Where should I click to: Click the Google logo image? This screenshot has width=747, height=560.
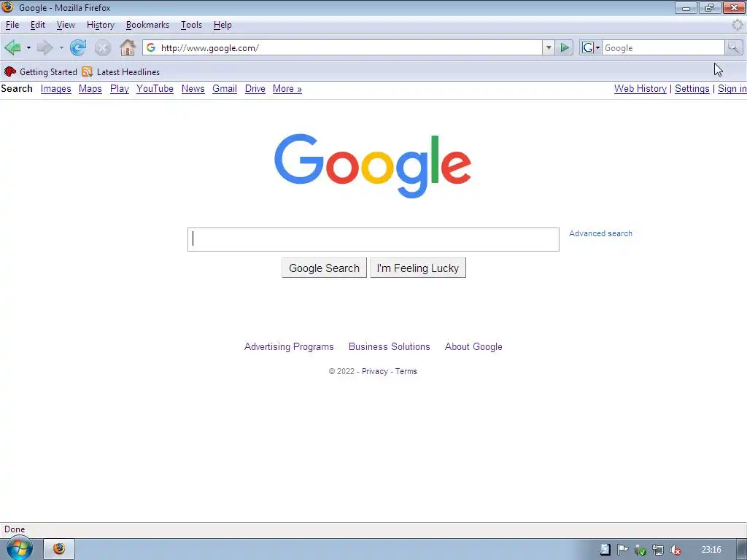[373, 166]
